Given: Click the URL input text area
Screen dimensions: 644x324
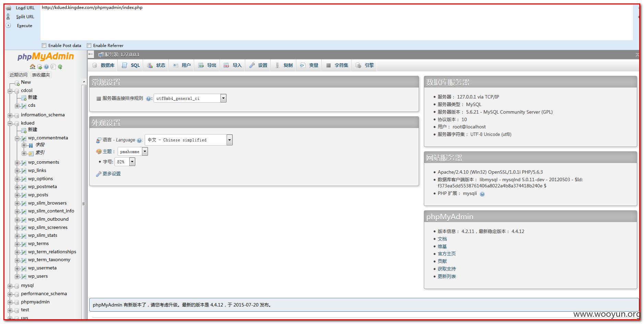Looking at the screenshot, I should [336, 22].
